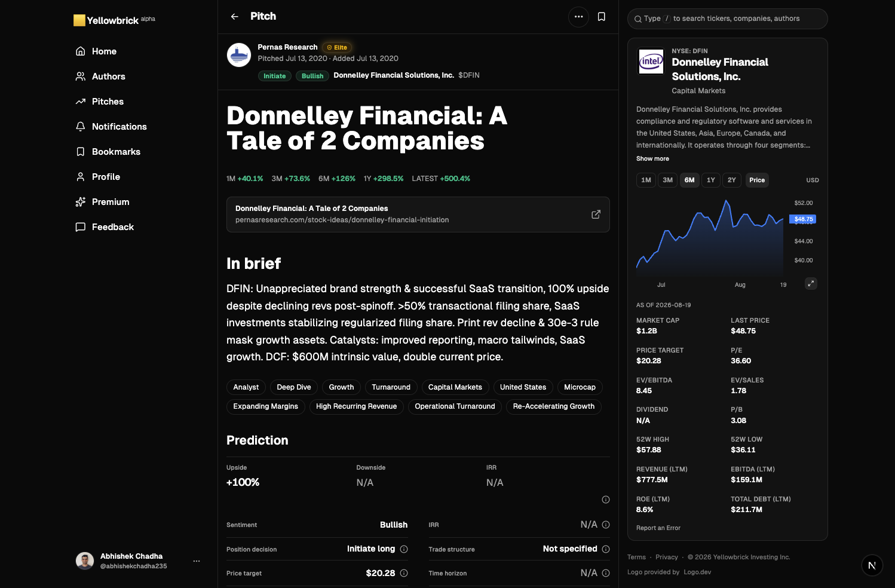The width and height of the screenshot is (895, 588).
Task: Focus the ticker search field
Action: click(728, 19)
